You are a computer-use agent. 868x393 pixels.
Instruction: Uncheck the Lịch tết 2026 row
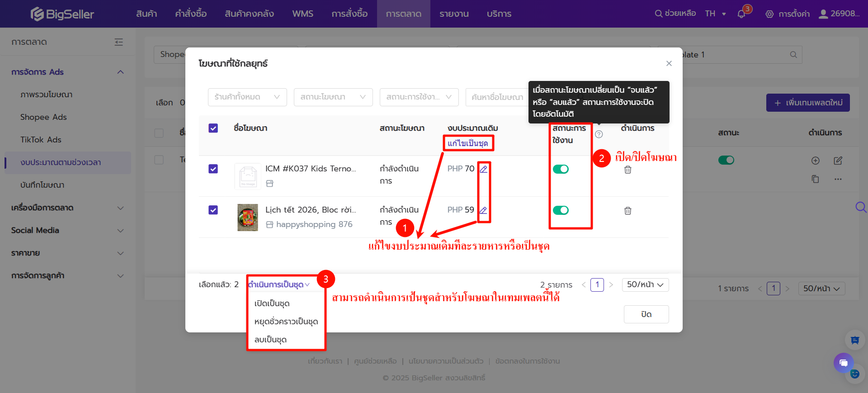tap(213, 210)
